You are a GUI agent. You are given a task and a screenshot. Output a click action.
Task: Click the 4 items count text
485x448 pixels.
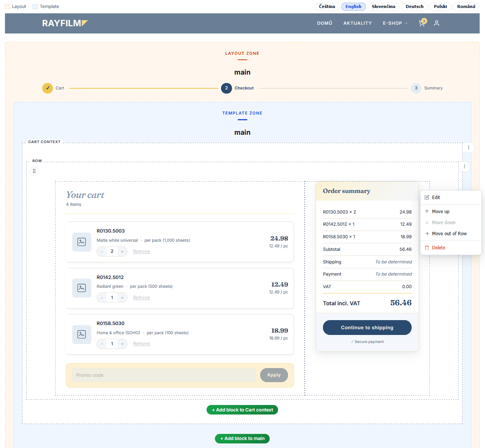pyautogui.click(x=74, y=205)
